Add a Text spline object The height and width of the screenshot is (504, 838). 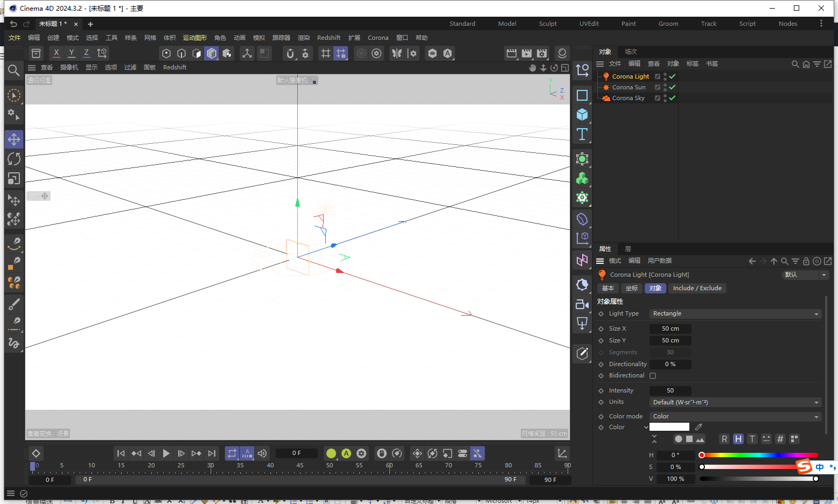click(x=582, y=134)
